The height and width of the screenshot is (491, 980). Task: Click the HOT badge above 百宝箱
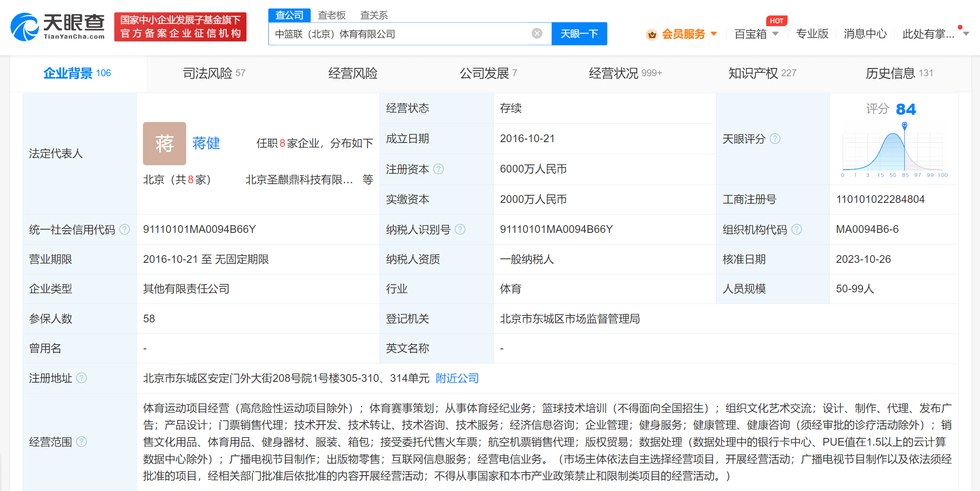[777, 21]
